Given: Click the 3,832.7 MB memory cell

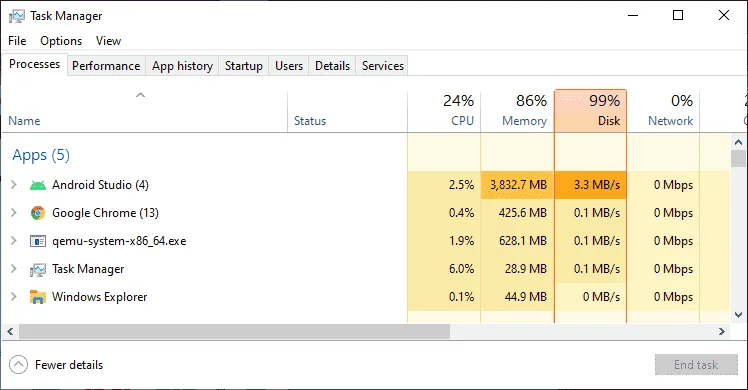Looking at the screenshot, I should pyautogui.click(x=517, y=185).
